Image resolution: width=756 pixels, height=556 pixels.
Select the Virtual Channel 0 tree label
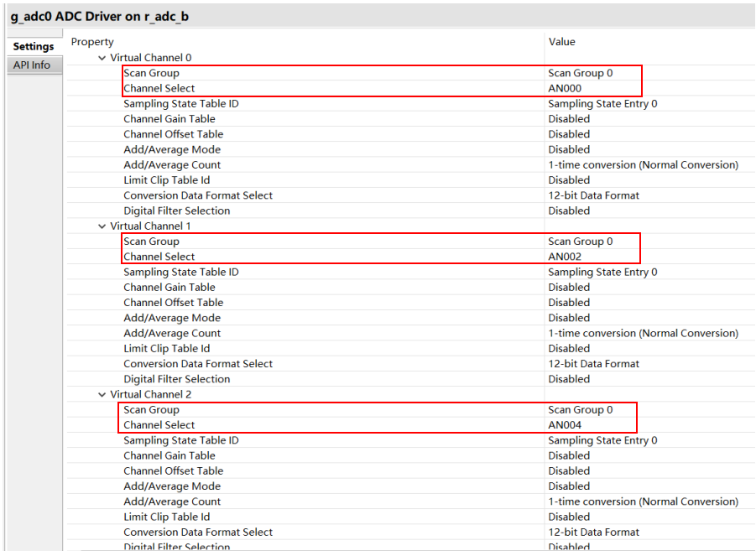[x=150, y=57]
